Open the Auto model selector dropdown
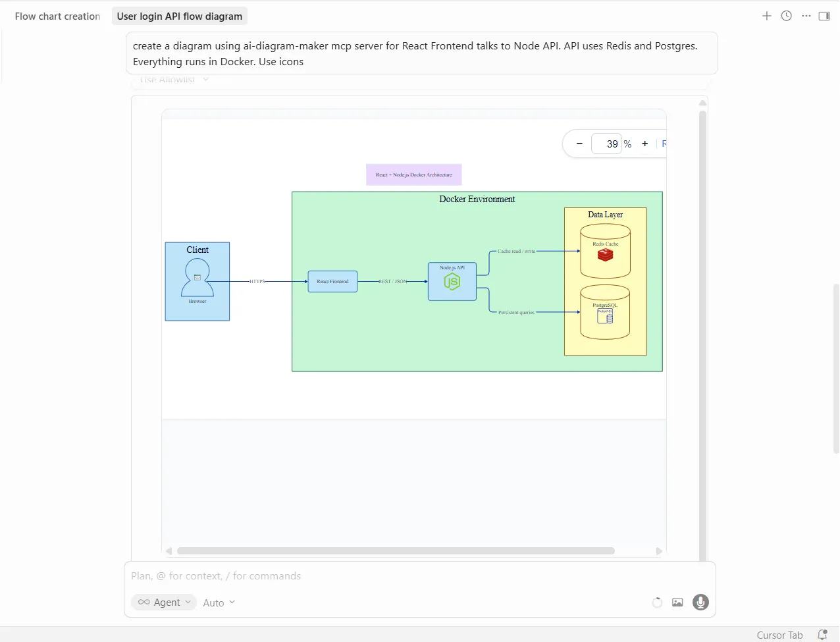Screen dimensions: 840x642 [218, 602]
